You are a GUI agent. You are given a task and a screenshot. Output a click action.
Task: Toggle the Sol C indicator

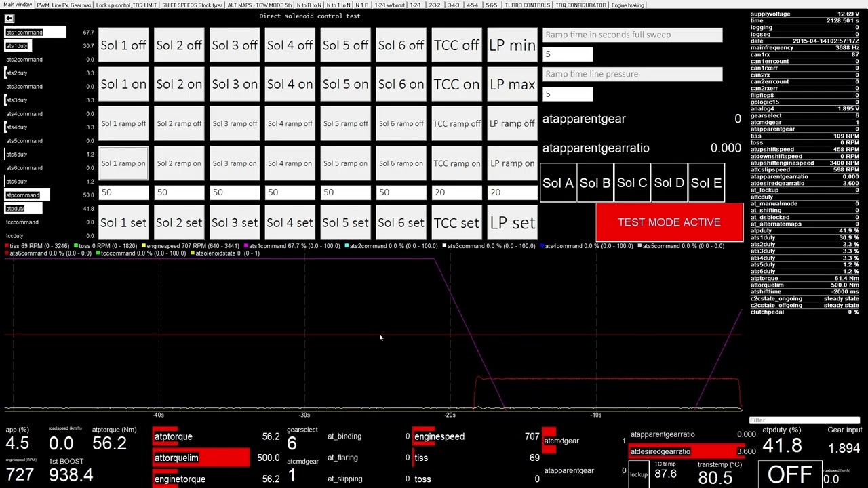pos(632,183)
